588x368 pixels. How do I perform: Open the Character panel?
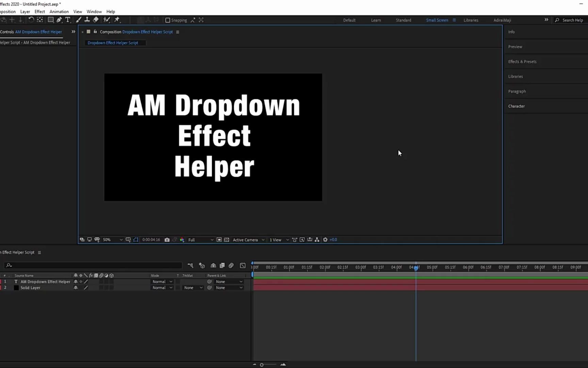click(x=517, y=106)
